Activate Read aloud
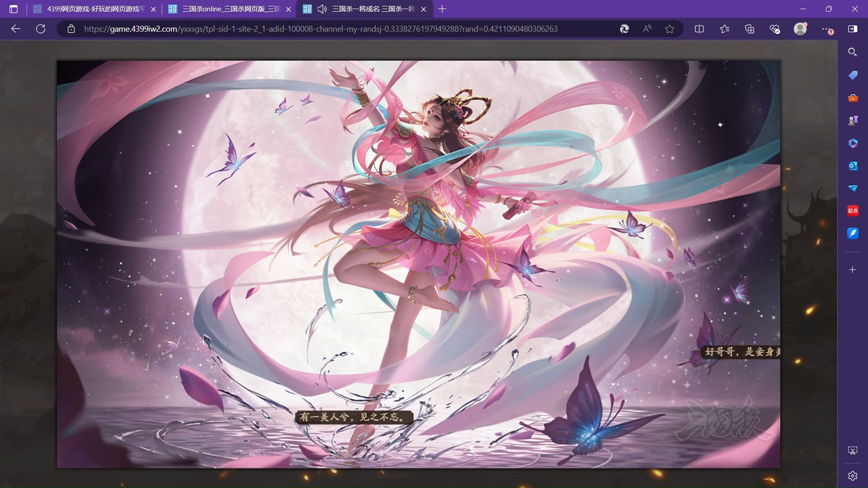The width and height of the screenshot is (868, 488). (x=647, y=29)
